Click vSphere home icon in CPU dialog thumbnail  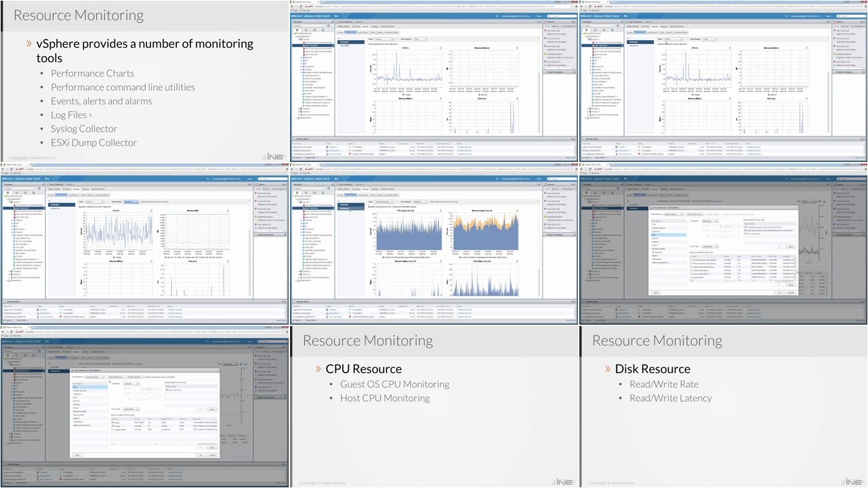coord(47,342)
